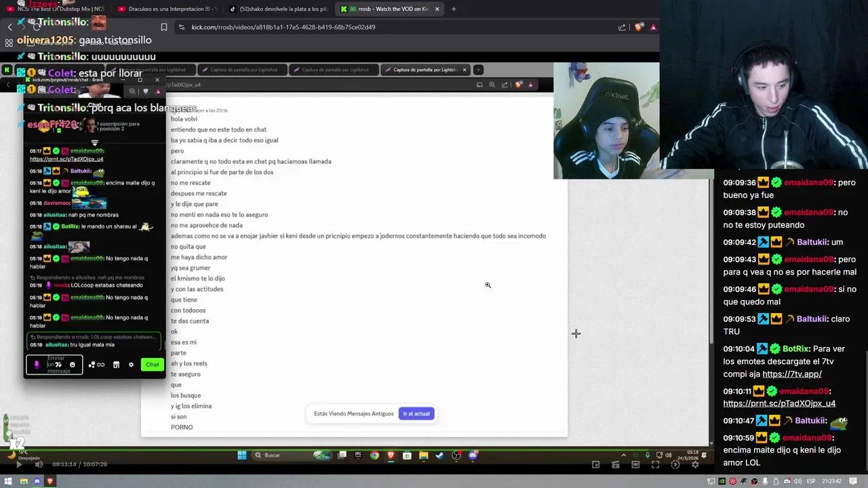
Task: Click the 'PORNO' message line
Action: coord(182,428)
